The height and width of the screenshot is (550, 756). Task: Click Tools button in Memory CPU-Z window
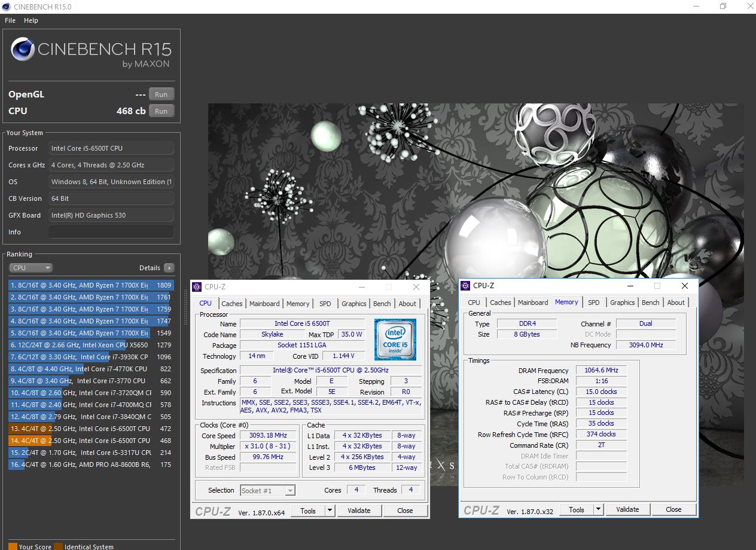click(577, 509)
